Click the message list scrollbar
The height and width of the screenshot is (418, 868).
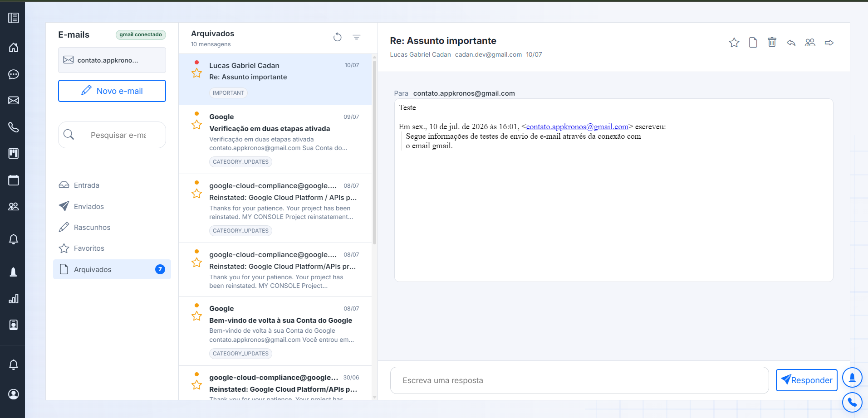click(x=374, y=152)
